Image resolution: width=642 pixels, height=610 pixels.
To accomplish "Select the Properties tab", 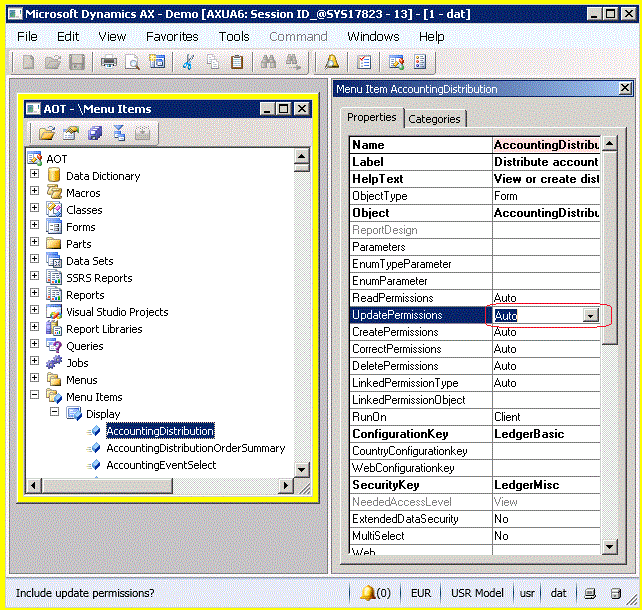I will tap(372, 117).
